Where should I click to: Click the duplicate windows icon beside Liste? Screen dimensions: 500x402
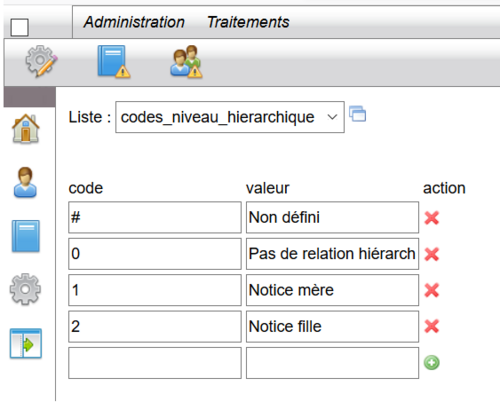pos(357,114)
